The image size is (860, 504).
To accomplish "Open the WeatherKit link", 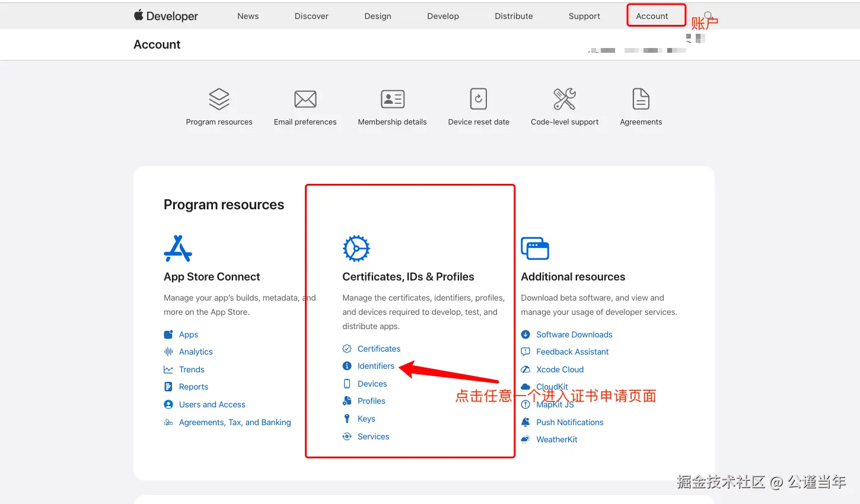I will click(x=557, y=439).
